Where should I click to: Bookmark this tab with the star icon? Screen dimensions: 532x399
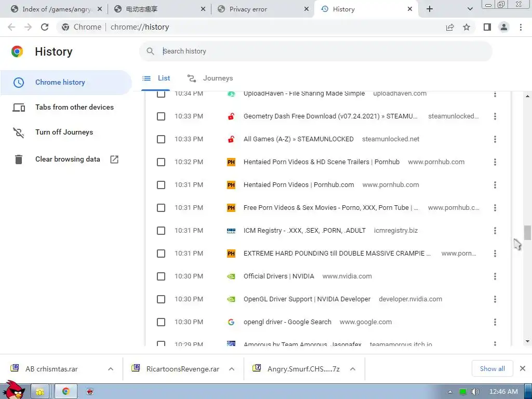tap(467, 27)
